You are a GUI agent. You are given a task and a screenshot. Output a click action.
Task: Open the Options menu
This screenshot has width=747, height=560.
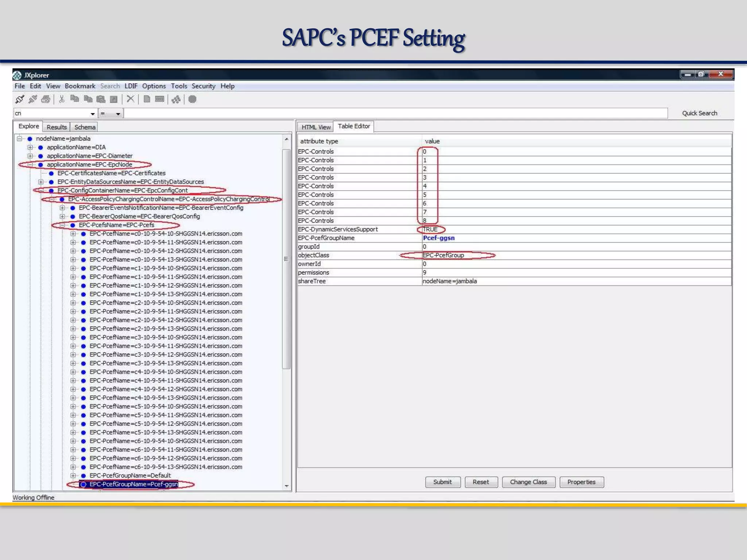pyautogui.click(x=154, y=86)
